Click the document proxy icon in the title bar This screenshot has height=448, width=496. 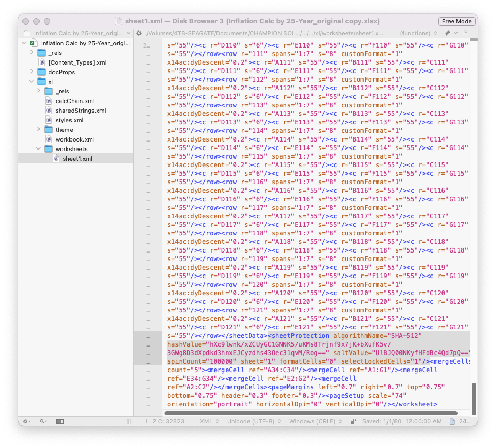coord(119,21)
